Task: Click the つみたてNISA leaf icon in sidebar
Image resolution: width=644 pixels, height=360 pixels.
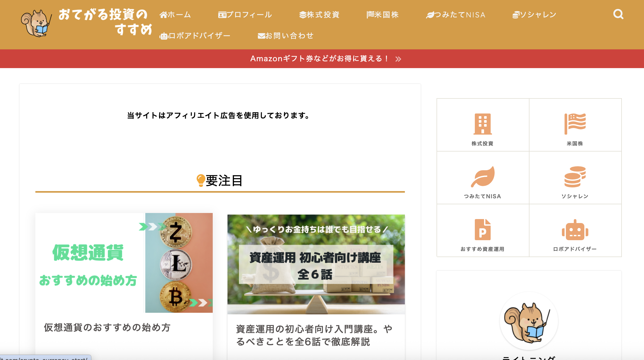Action: click(482, 177)
